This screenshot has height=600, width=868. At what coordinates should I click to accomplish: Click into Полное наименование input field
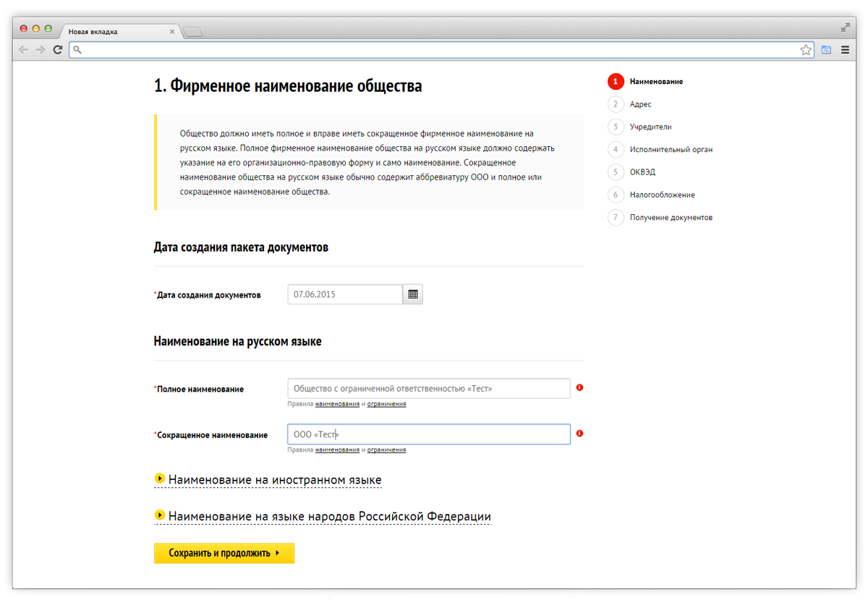429,389
